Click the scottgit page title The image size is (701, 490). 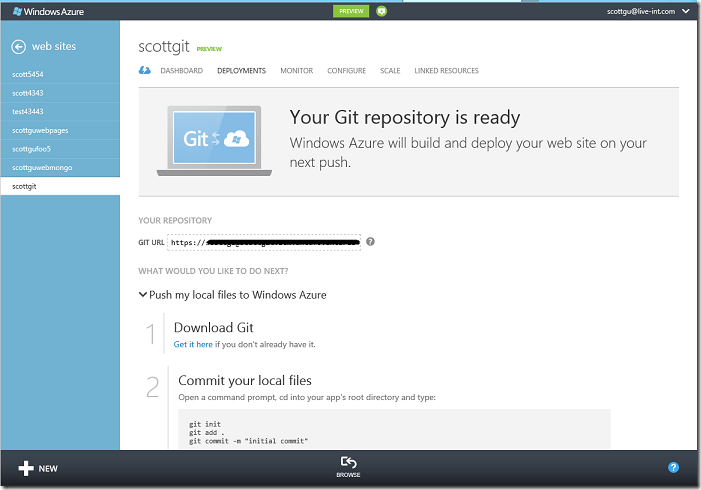(x=164, y=46)
